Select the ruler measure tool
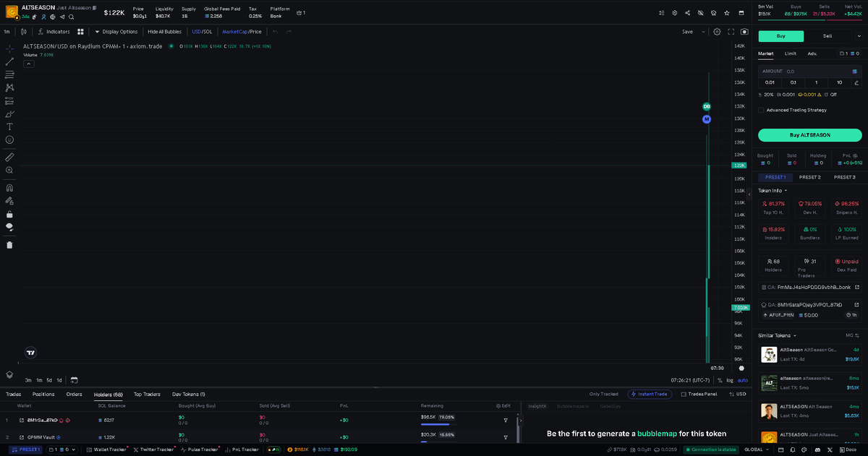 9,157
